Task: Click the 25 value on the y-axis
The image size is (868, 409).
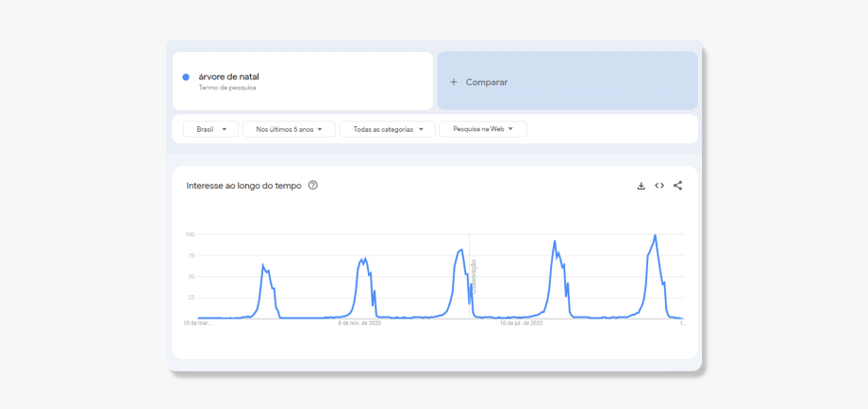Action: [191, 298]
